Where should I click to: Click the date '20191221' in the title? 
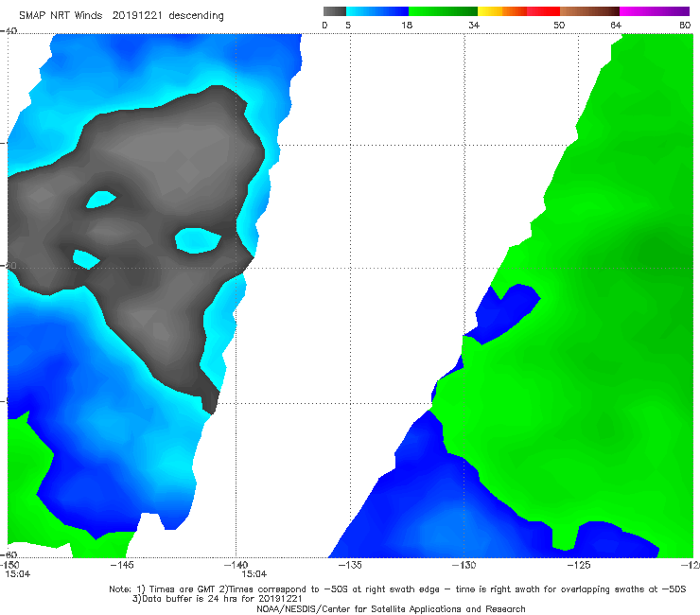coord(137,16)
